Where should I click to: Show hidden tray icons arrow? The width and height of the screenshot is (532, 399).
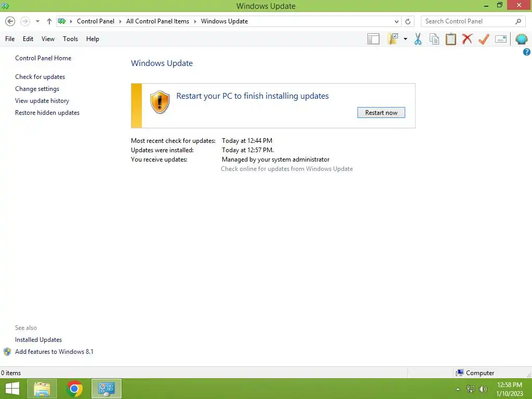pos(458,389)
